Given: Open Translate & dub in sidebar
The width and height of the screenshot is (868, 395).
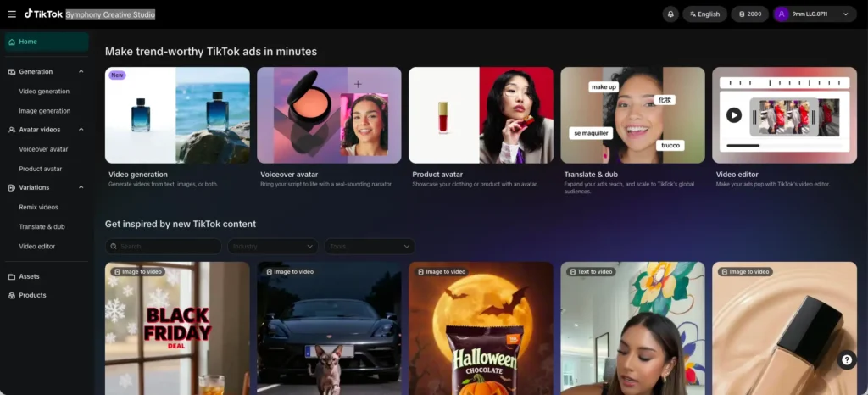Looking at the screenshot, I should [x=42, y=227].
